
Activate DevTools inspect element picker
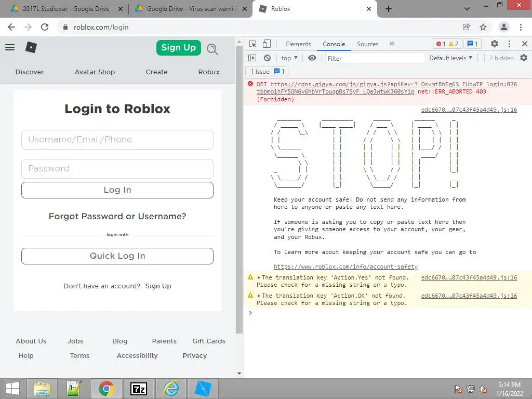pyautogui.click(x=253, y=44)
